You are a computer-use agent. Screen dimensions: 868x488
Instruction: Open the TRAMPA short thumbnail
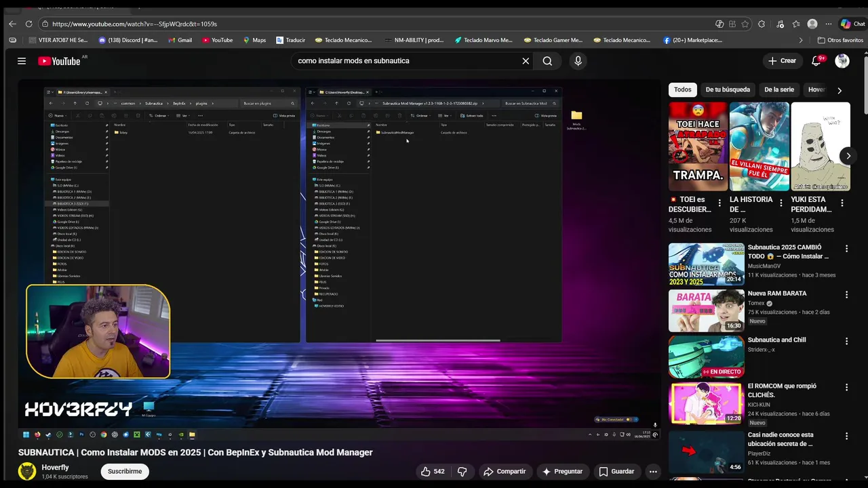pos(697,146)
